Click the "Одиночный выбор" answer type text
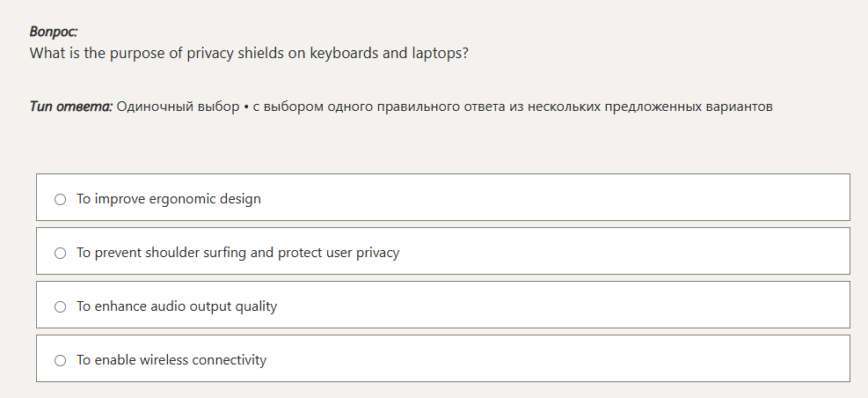This screenshot has width=868, height=398. [x=178, y=107]
